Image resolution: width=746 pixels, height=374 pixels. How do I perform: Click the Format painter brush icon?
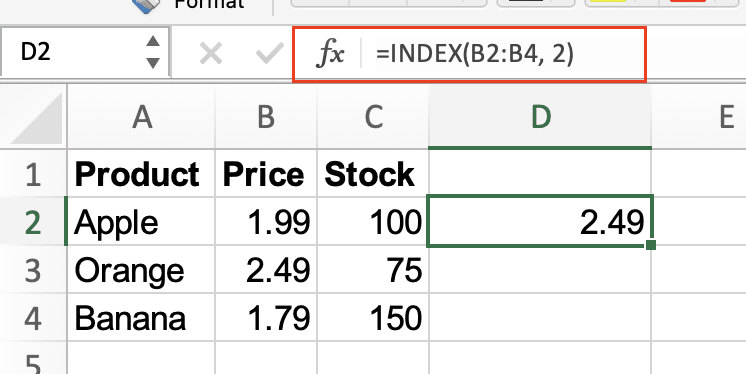point(148,6)
